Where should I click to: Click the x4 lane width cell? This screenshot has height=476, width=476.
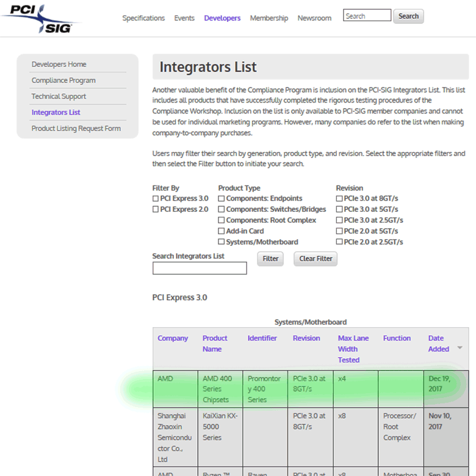[x=356, y=389]
